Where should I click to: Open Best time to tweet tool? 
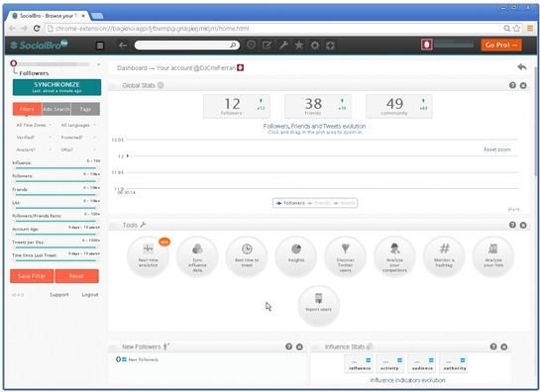tap(247, 256)
